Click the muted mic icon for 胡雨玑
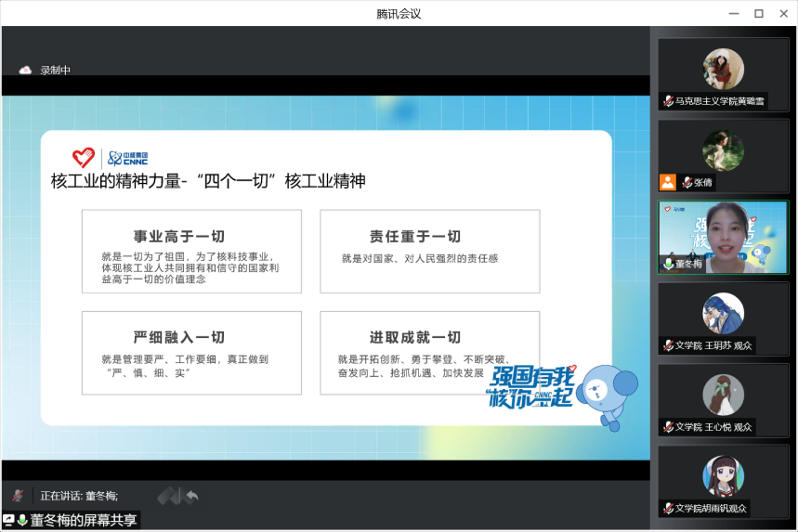 pos(668,508)
